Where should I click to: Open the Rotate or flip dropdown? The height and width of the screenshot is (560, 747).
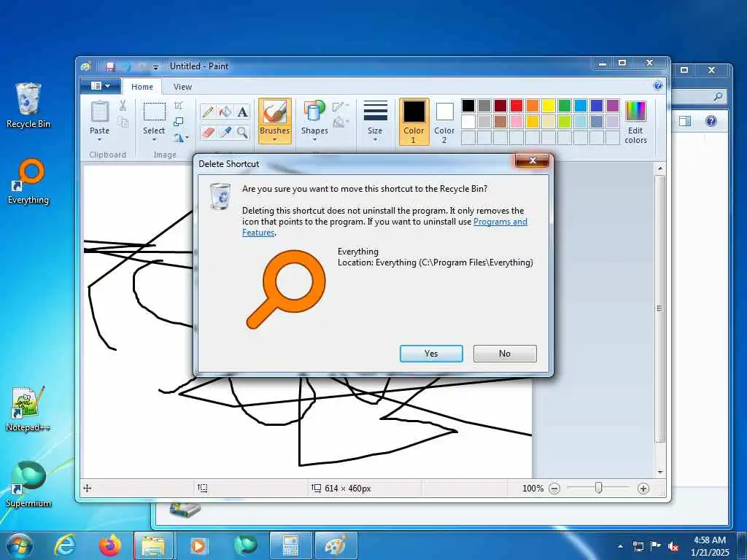point(181,138)
